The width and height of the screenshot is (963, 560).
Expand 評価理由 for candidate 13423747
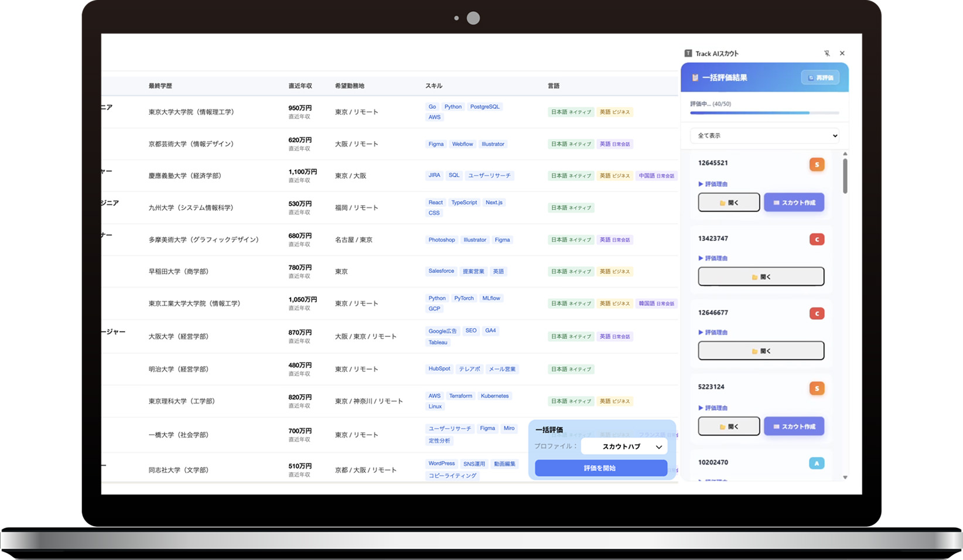coord(713,258)
